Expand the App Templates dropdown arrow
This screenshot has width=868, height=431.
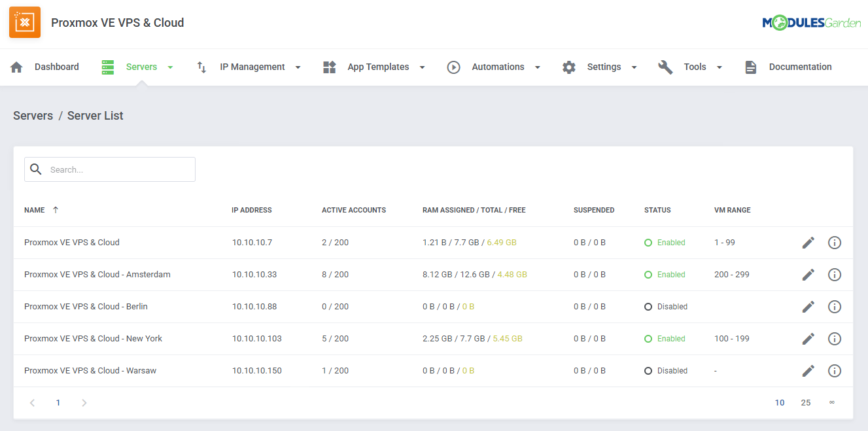pyautogui.click(x=422, y=67)
